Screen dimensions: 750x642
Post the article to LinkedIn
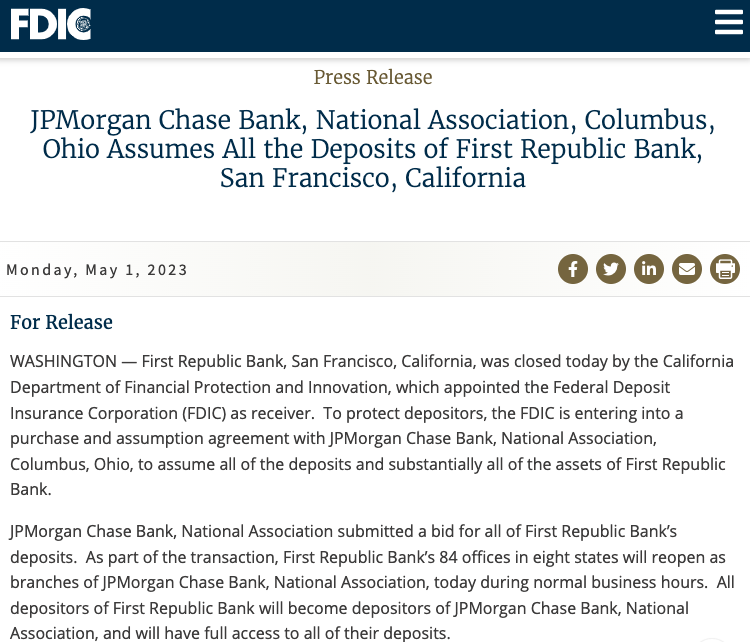[x=649, y=269]
